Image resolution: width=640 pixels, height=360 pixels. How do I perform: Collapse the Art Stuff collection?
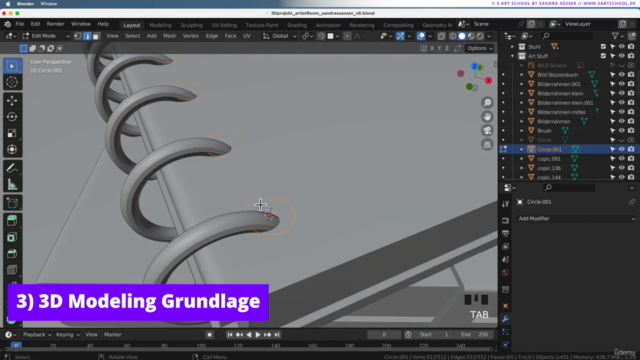click(512, 56)
